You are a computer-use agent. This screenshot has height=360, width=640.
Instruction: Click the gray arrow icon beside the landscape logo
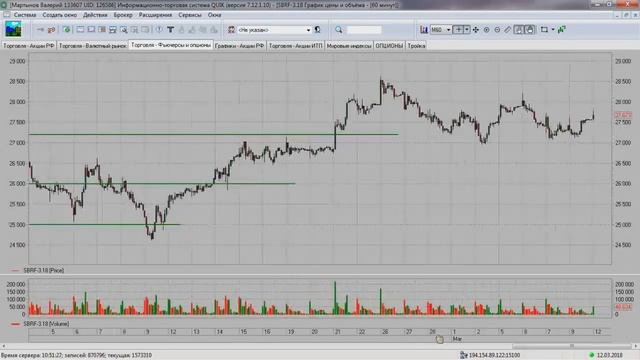coord(40,30)
